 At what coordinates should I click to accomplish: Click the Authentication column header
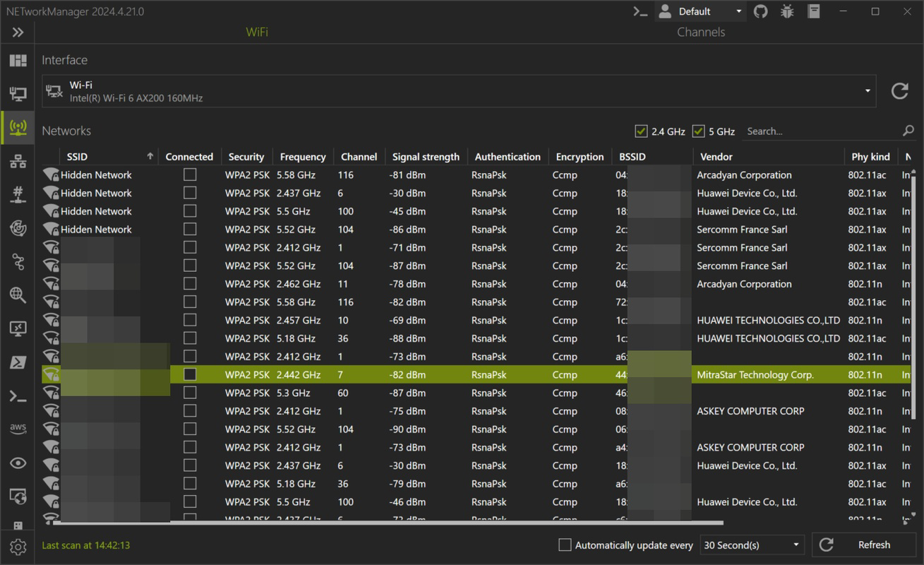[x=508, y=157]
